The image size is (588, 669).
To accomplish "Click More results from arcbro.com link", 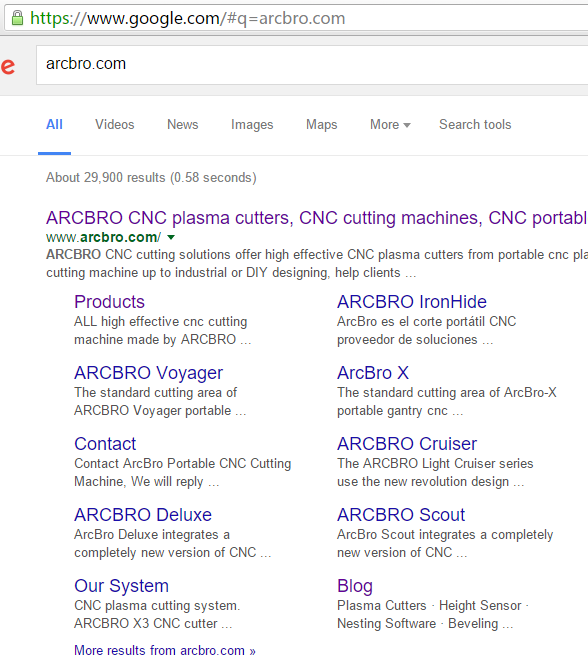I will [165, 651].
